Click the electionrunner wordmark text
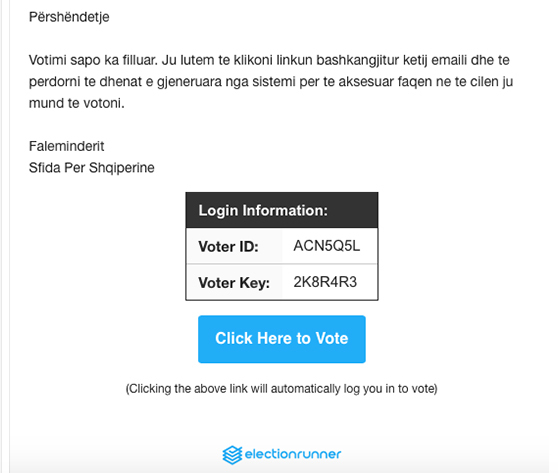Image resolution: width=558 pixels, height=473 pixels. [x=293, y=454]
